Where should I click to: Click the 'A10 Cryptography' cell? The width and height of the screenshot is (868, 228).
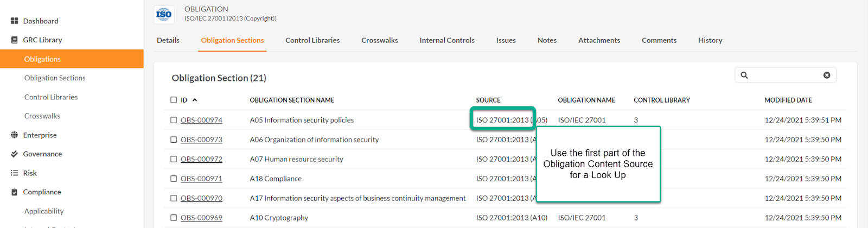279,218
